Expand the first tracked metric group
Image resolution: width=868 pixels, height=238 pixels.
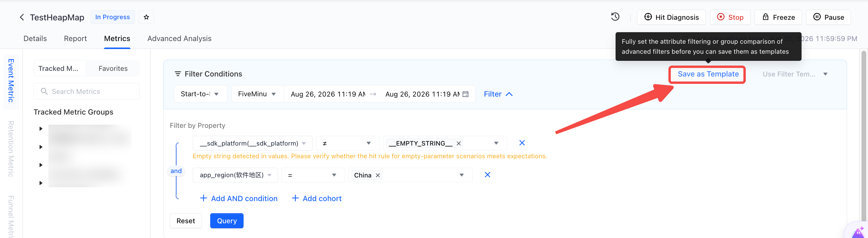point(41,129)
